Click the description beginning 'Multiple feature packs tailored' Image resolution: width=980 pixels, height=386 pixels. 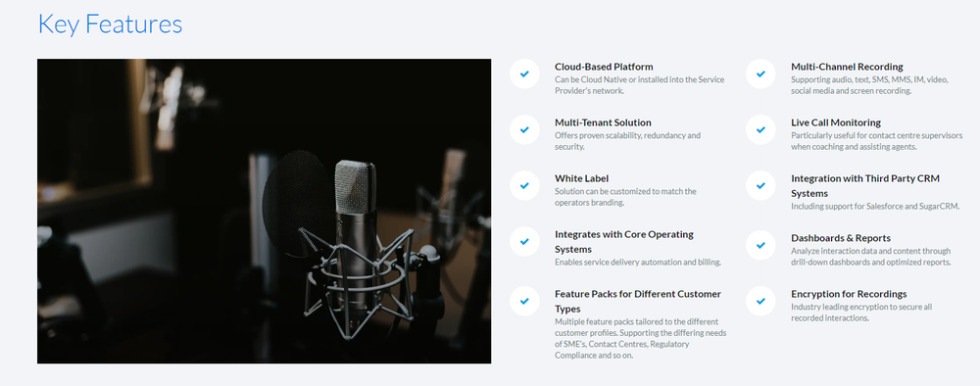[641, 339]
